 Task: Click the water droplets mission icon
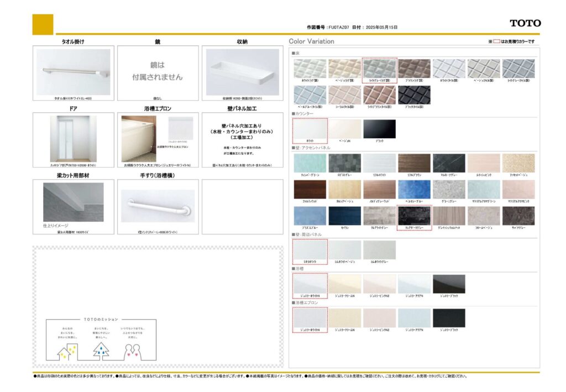click(101, 349)
